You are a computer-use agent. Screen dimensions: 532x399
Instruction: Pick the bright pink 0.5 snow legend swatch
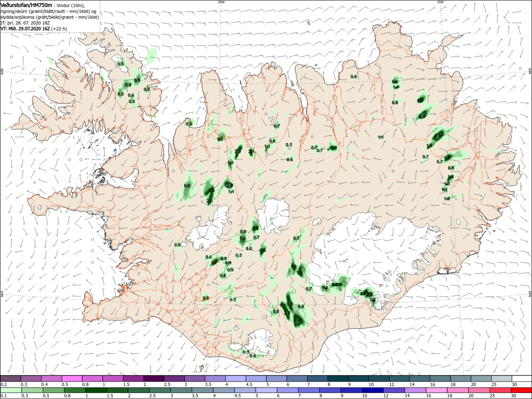pyautogui.click(x=72, y=379)
